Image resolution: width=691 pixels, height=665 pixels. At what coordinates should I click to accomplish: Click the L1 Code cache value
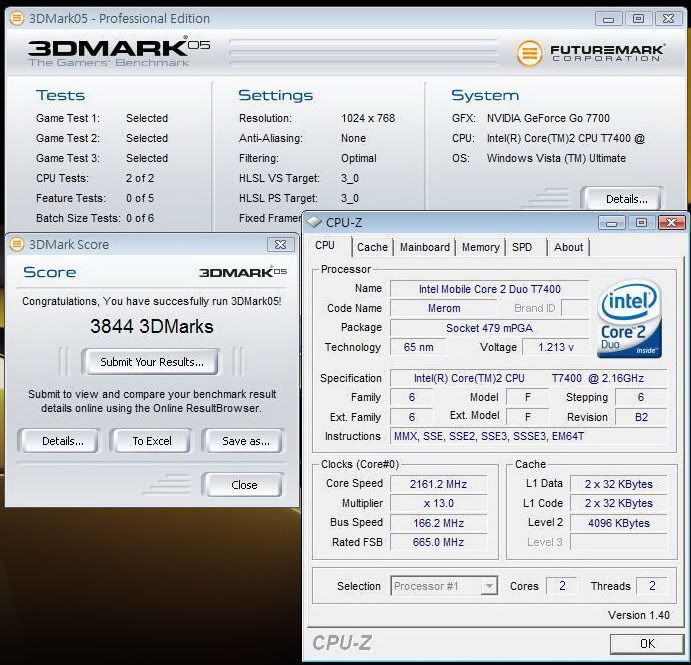618,503
